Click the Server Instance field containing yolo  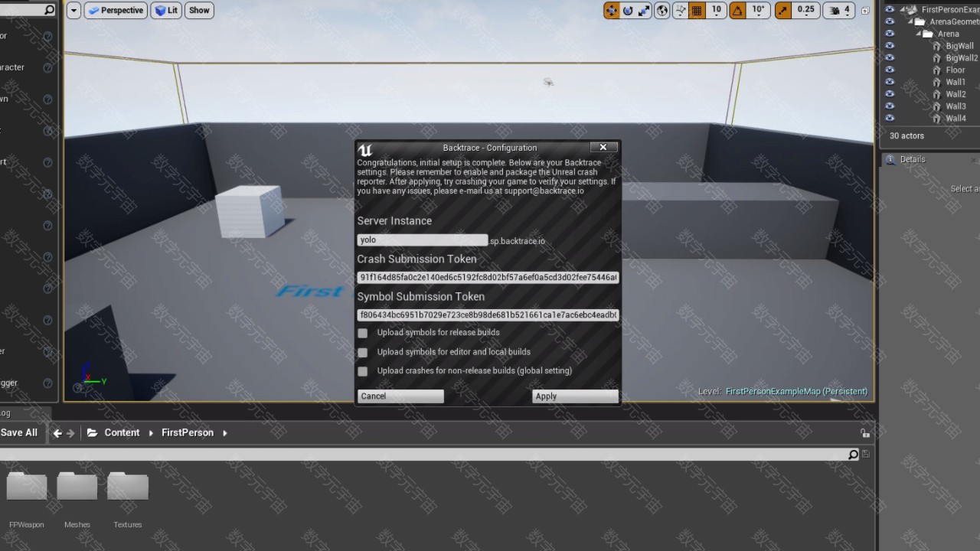(x=422, y=240)
